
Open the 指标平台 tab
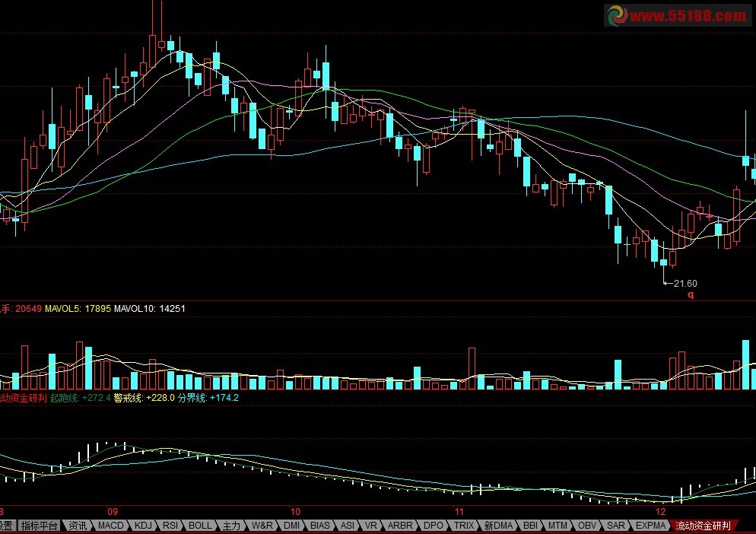39,526
